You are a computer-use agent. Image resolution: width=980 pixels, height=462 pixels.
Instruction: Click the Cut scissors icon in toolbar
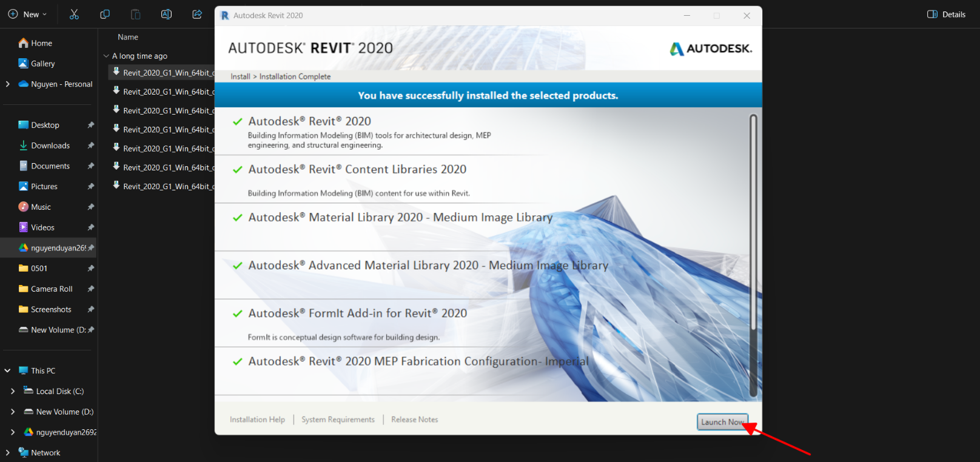[x=74, y=14]
